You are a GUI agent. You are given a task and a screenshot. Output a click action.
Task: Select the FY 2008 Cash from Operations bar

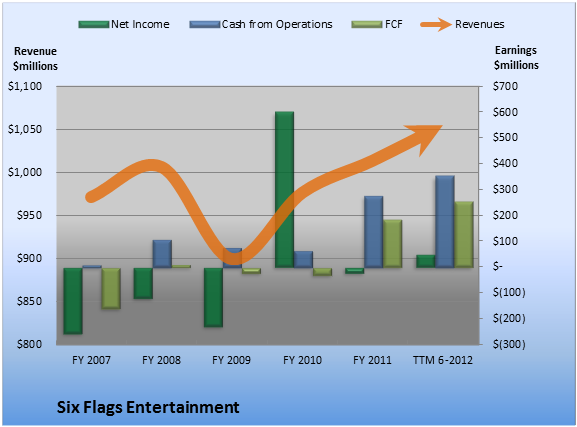pyautogui.click(x=162, y=254)
